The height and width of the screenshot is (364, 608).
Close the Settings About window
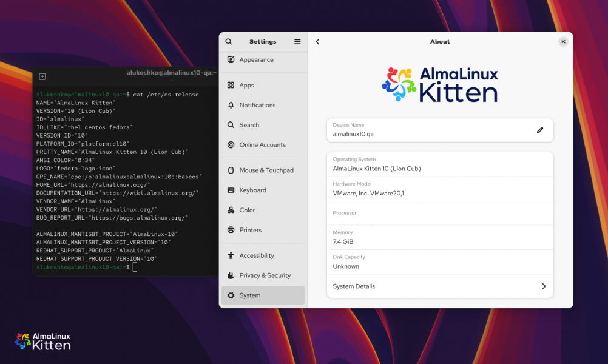pos(563,41)
